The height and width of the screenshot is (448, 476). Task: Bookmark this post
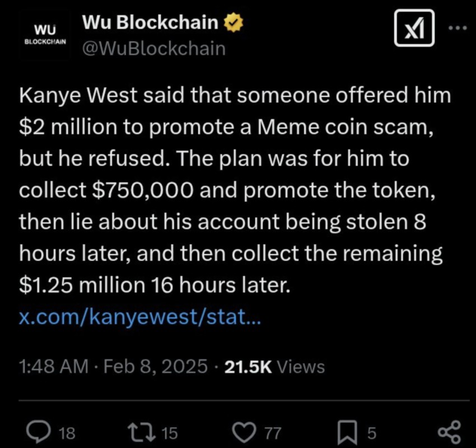pyautogui.click(x=347, y=432)
